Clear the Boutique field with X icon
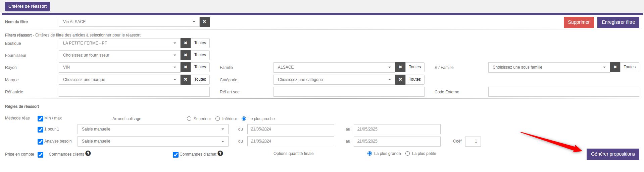The height and width of the screenshot is (172, 644). coord(185,43)
